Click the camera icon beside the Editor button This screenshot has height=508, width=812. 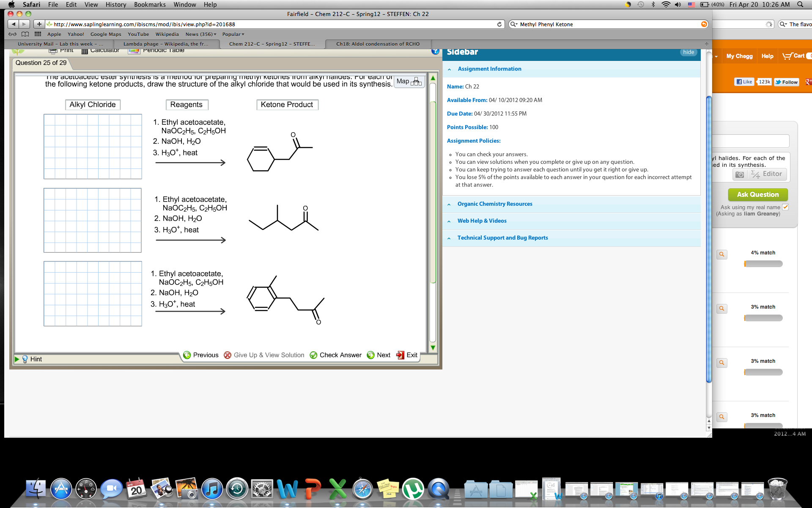tap(739, 174)
